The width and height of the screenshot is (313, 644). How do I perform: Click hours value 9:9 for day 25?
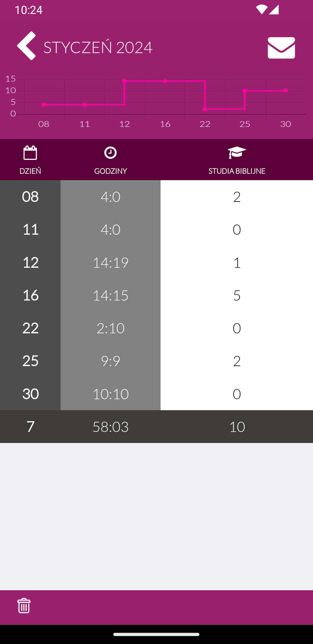(110, 361)
